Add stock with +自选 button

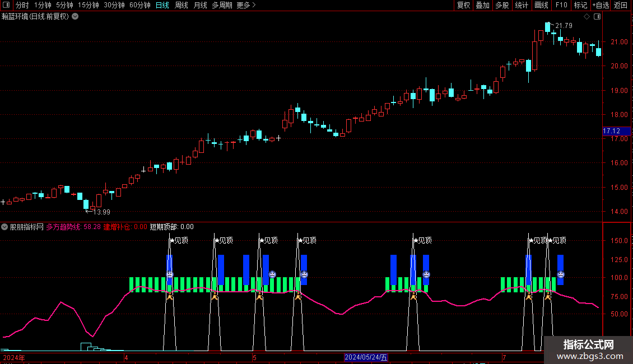point(601,5)
